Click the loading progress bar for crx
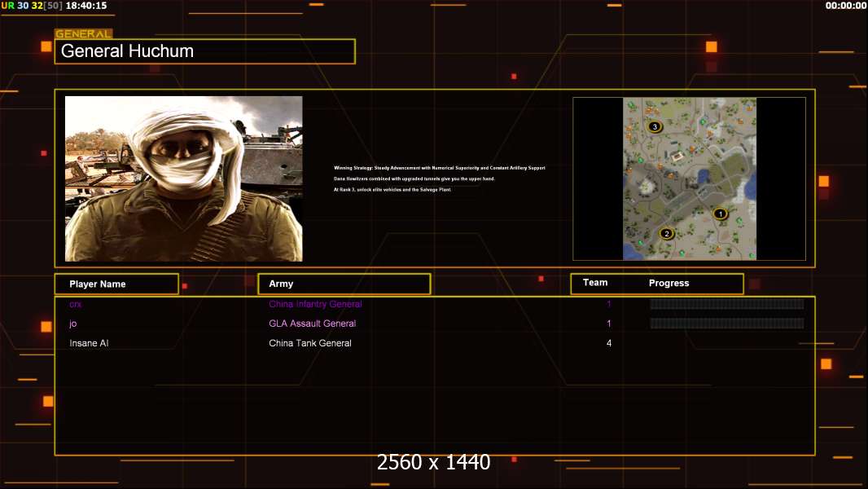The image size is (868, 489). [727, 303]
